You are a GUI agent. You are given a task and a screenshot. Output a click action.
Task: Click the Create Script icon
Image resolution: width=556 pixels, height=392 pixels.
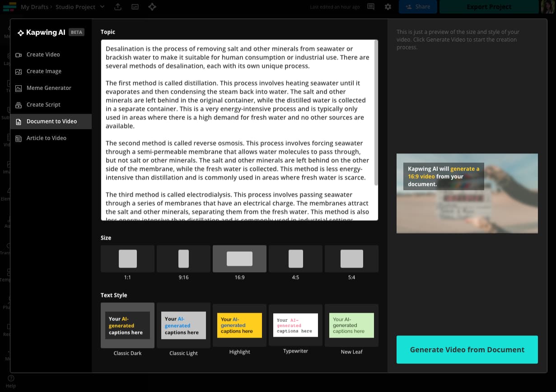click(x=19, y=105)
